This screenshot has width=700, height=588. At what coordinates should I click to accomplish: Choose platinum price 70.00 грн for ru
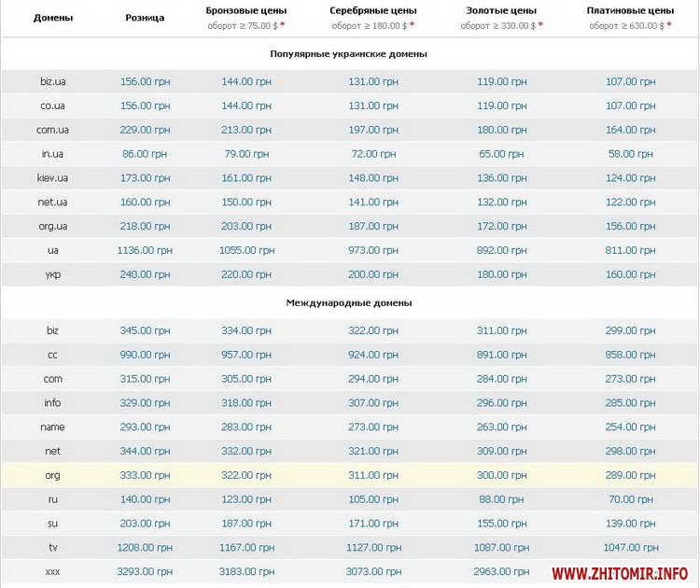coord(630,499)
